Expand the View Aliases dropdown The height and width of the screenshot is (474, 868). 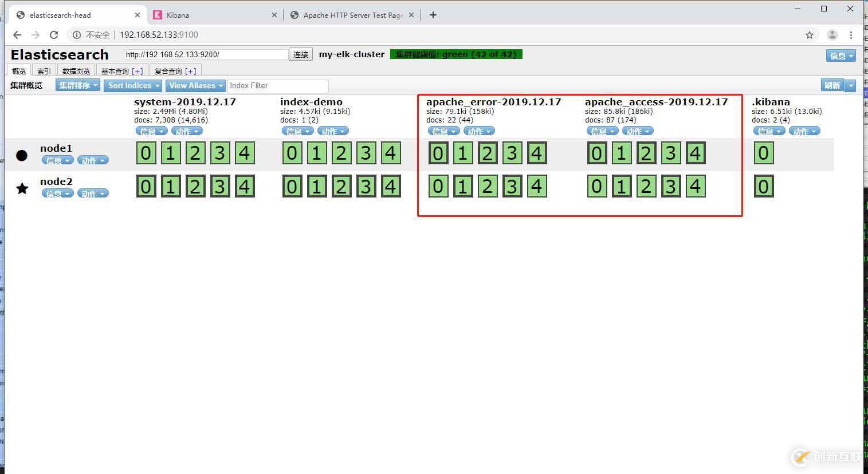tap(196, 85)
